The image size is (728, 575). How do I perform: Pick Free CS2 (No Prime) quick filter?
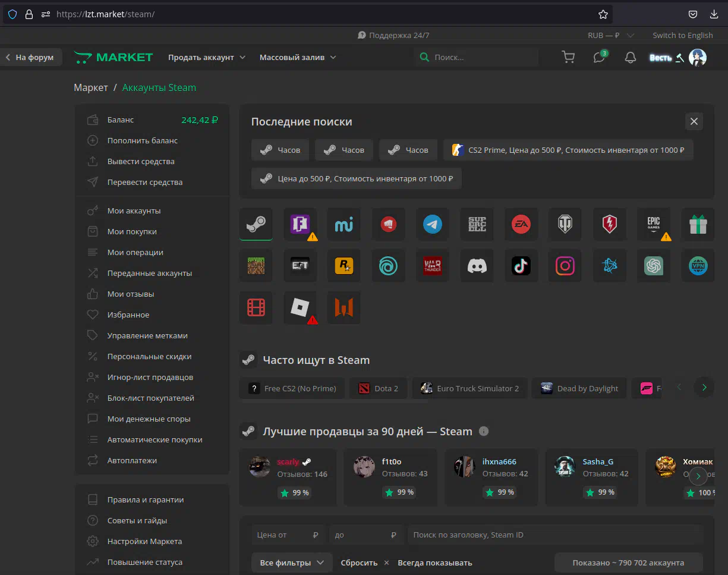(292, 388)
